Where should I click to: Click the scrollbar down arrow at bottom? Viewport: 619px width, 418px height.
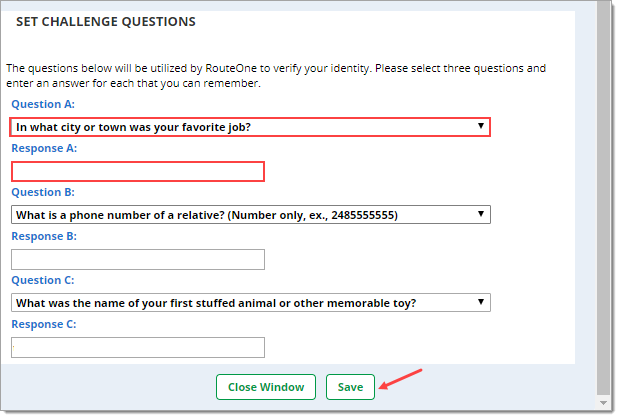(604, 403)
